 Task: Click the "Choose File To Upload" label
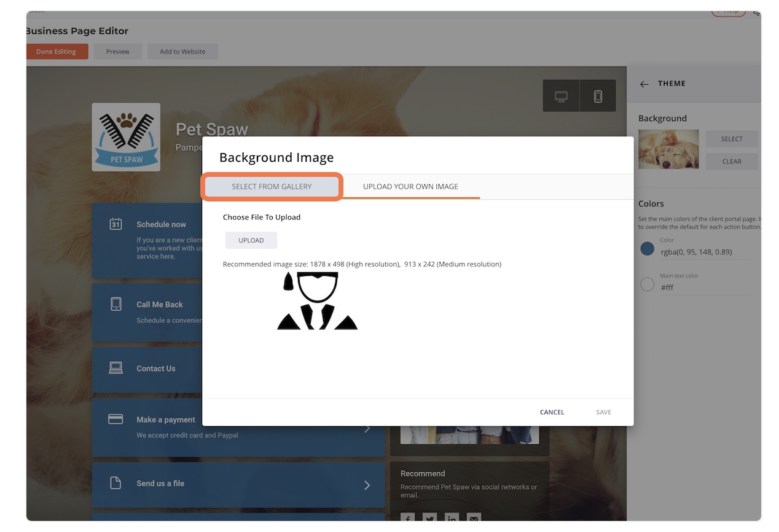(262, 217)
